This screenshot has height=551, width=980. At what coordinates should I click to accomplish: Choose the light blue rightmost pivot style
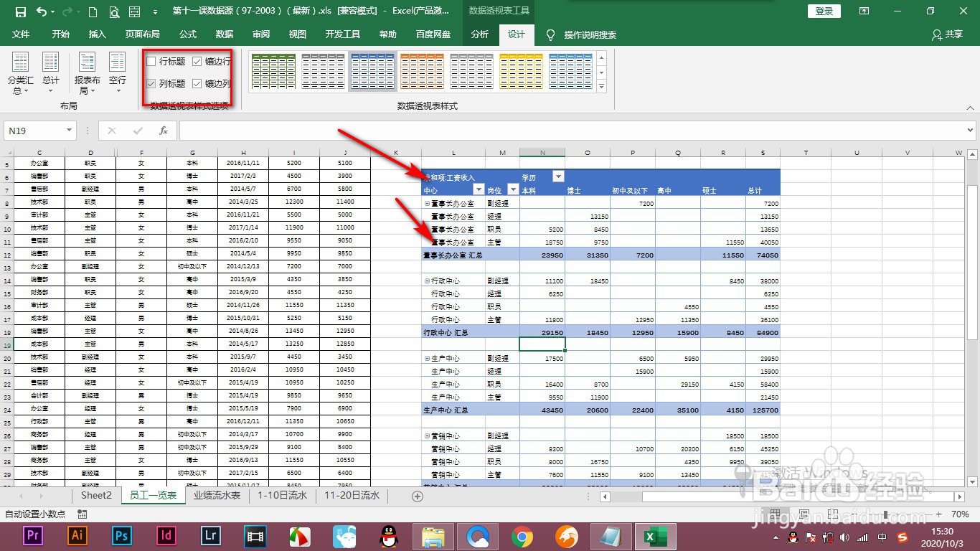pos(570,72)
